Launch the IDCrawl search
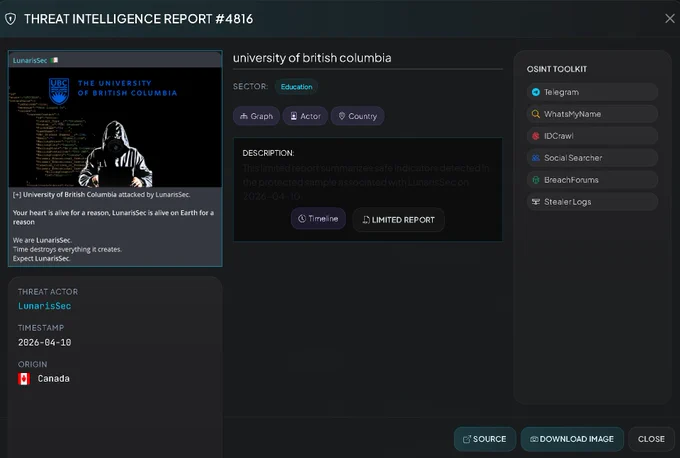Image resolution: width=680 pixels, height=458 pixels. (592, 136)
